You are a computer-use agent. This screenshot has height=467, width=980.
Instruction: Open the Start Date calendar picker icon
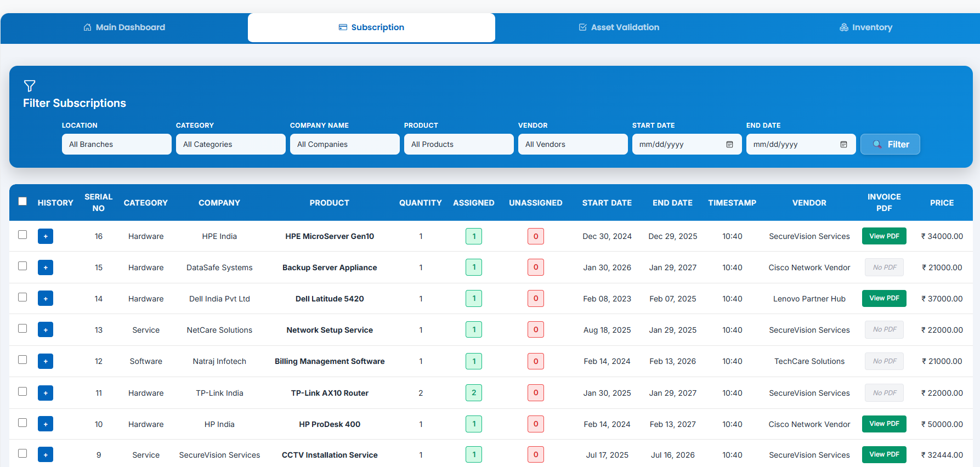coord(730,144)
